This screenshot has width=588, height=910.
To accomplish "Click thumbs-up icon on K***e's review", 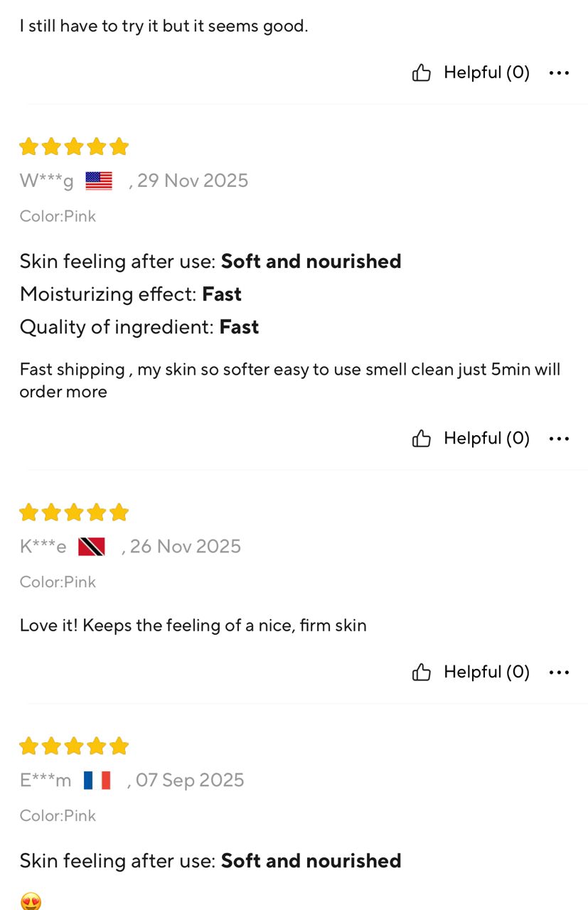I will [422, 673].
